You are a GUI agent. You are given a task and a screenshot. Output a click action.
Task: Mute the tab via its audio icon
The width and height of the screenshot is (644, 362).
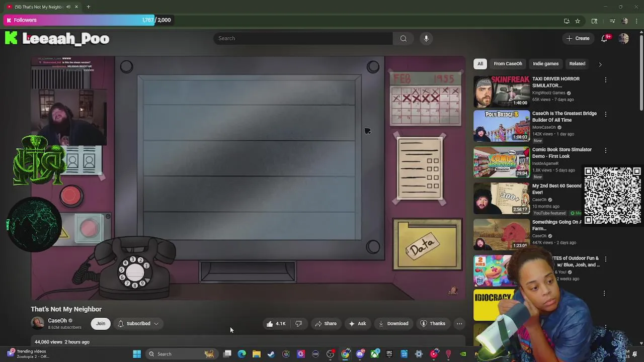68,7
